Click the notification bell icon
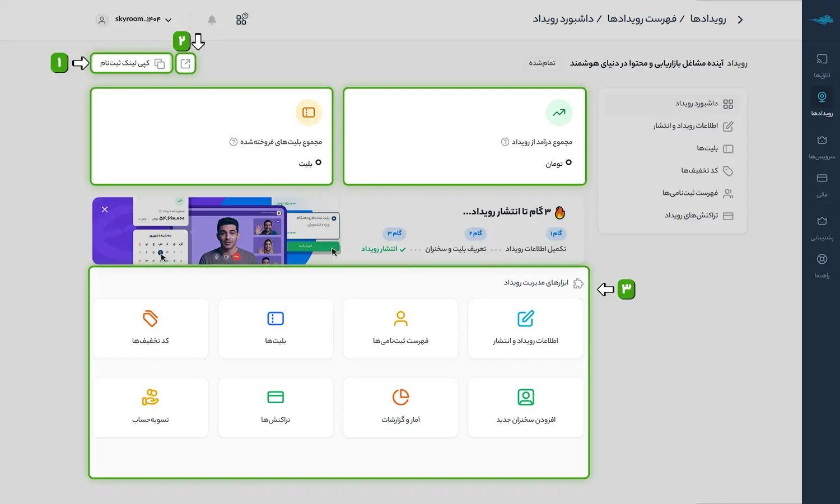 (212, 20)
